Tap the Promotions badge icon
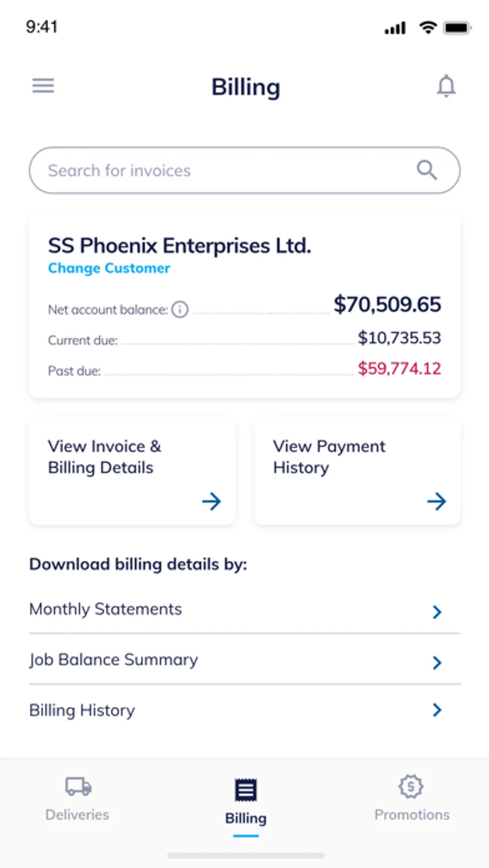Image resolution: width=489 pixels, height=868 pixels. [x=411, y=787]
